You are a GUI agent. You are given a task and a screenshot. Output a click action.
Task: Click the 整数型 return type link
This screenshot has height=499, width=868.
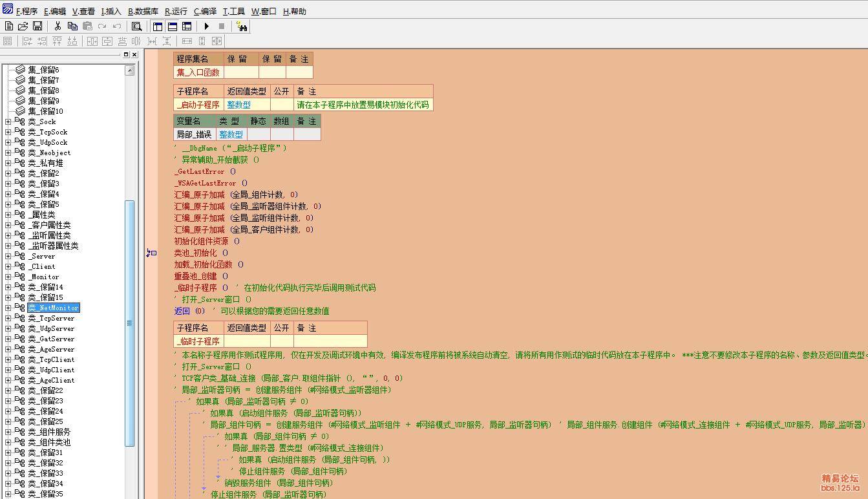pos(238,105)
